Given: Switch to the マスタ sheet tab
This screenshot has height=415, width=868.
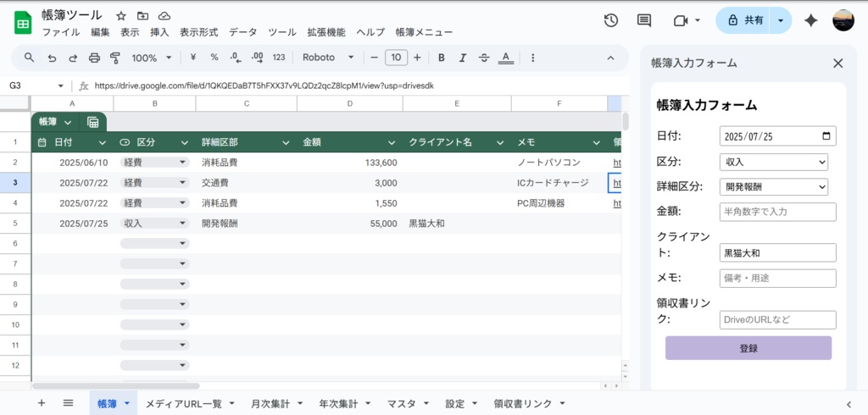Looking at the screenshot, I should point(401,404).
